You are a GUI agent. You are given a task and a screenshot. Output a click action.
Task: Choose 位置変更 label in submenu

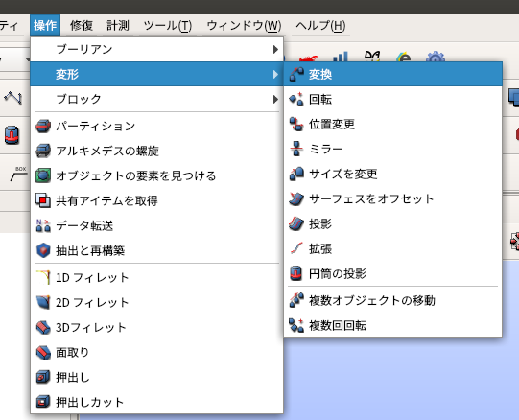(x=332, y=125)
